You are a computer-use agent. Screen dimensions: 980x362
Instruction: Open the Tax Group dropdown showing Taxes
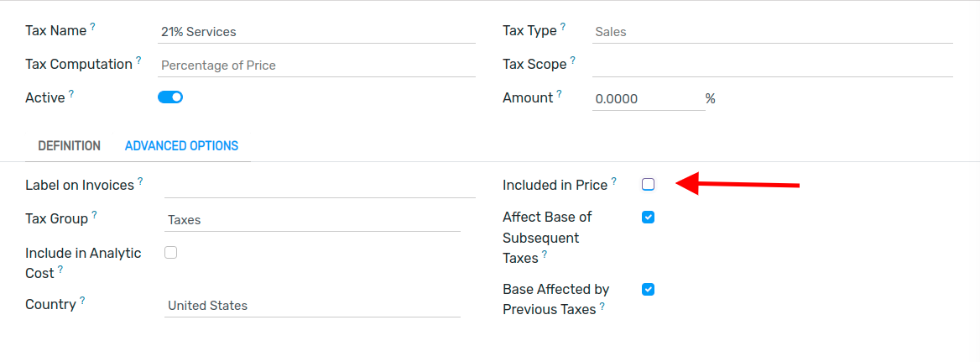click(x=312, y=220)
